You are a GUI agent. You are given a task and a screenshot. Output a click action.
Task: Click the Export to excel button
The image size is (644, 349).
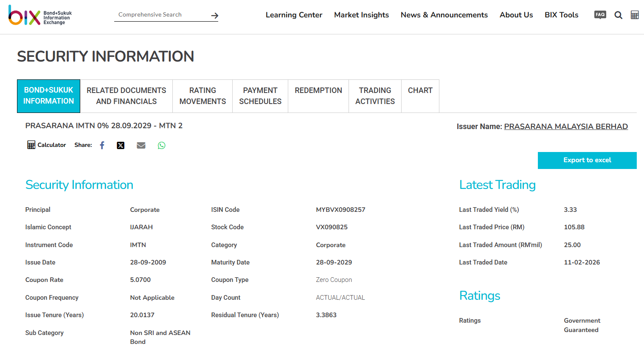pyautogui.click(x=587, y=160)
